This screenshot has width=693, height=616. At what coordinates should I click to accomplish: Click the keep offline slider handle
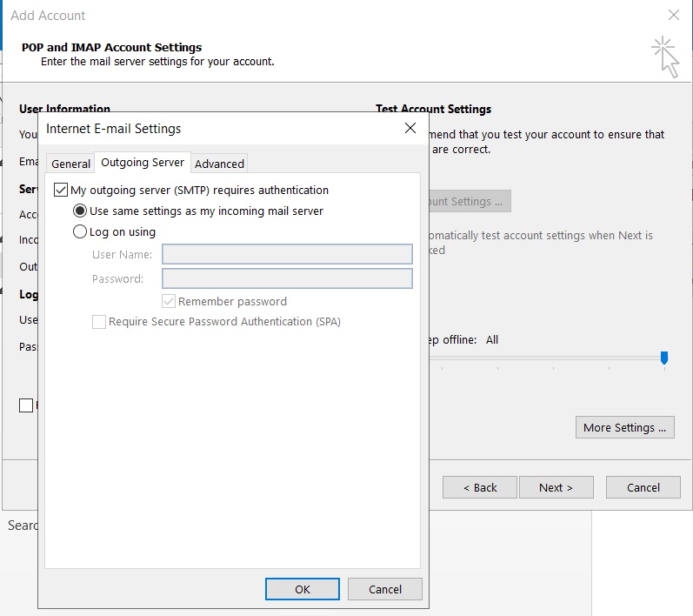point(664,358)
